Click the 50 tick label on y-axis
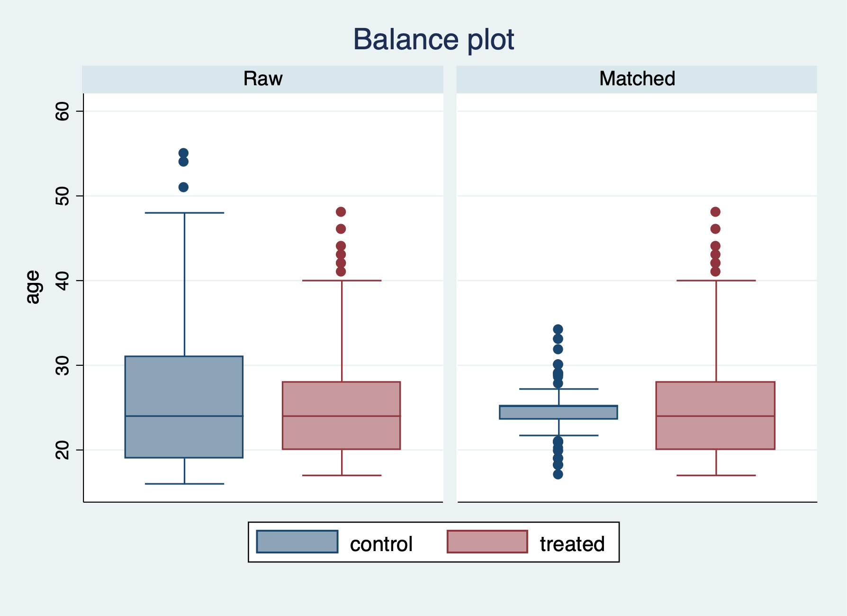The width and height of the screenshot is (847, 616). coord(63,196)
